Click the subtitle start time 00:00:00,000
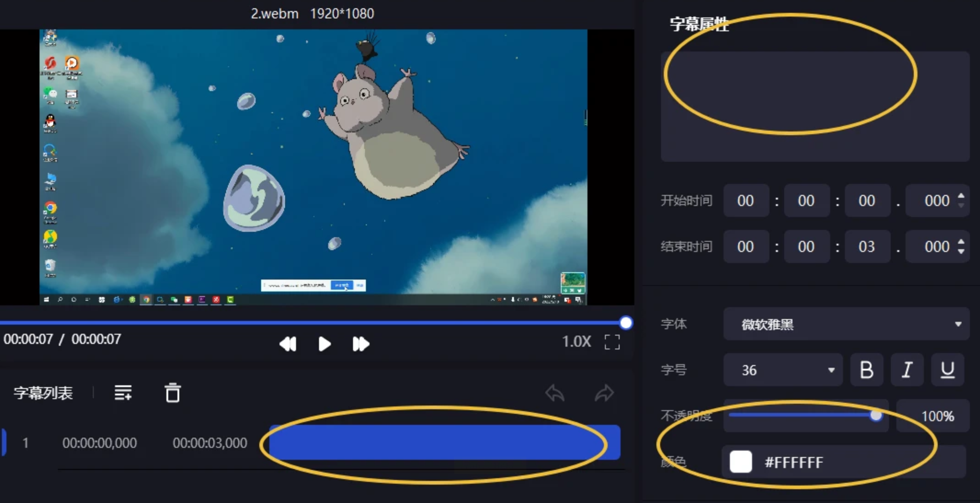980x503 pixels. click(100, 443)
